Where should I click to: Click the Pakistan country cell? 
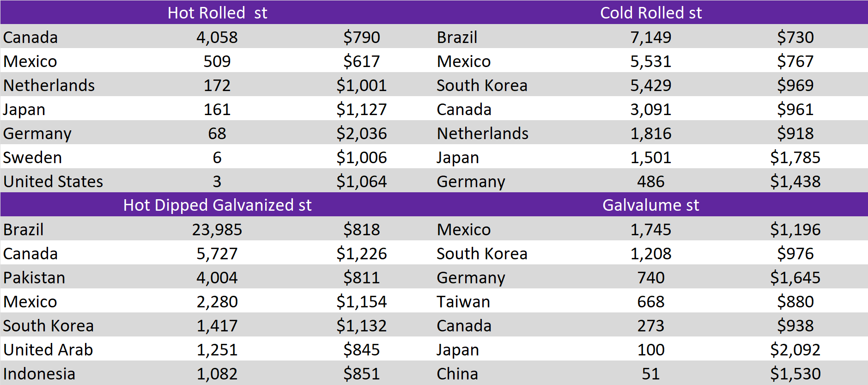(34, 277)
